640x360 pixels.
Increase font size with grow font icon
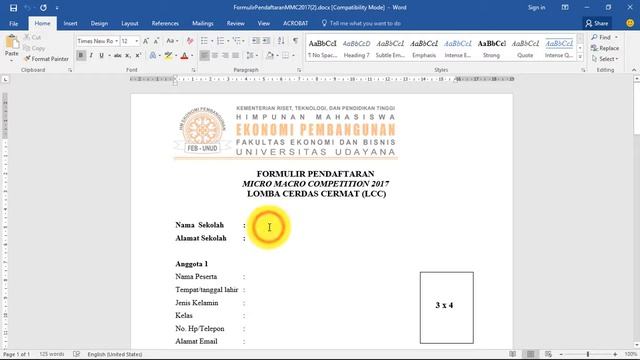146,41
